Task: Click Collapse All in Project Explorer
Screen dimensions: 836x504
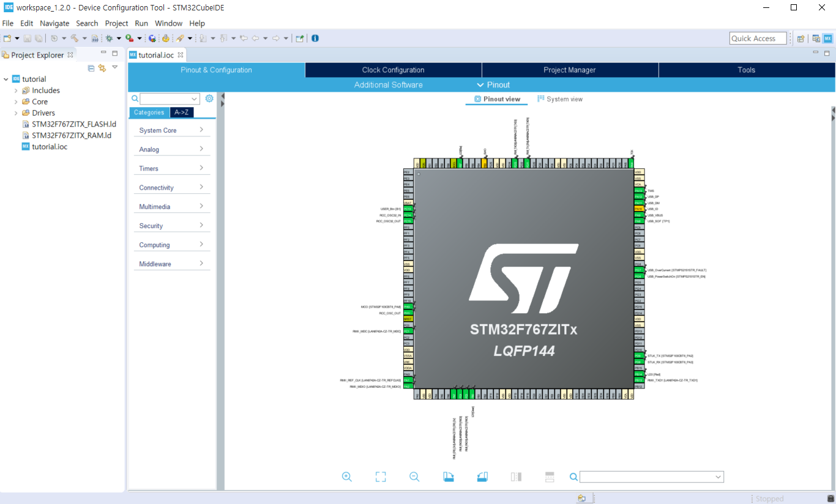Action: [91, 68]
